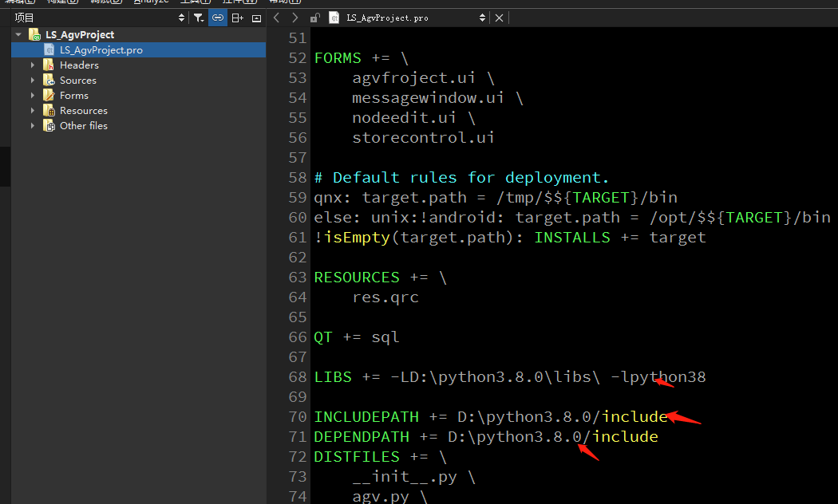Select LS_AgvProject.pro in the project tree
838x504 pixels.
click(101, 50)
